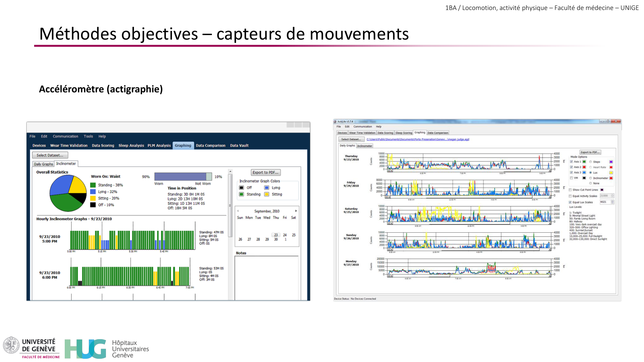Enable the VM checkbox in Mode Options
This screenshot has height=362, width=644.
(571, 178)
